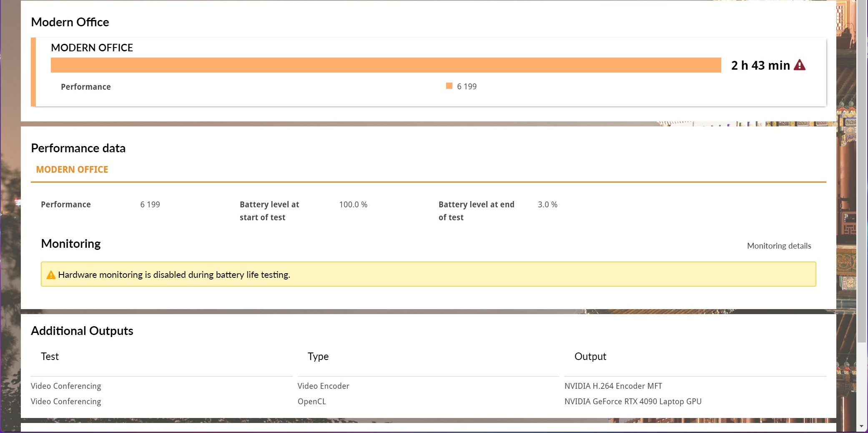Click the scrollbar down arrow
868x433 pixels.
862,426
